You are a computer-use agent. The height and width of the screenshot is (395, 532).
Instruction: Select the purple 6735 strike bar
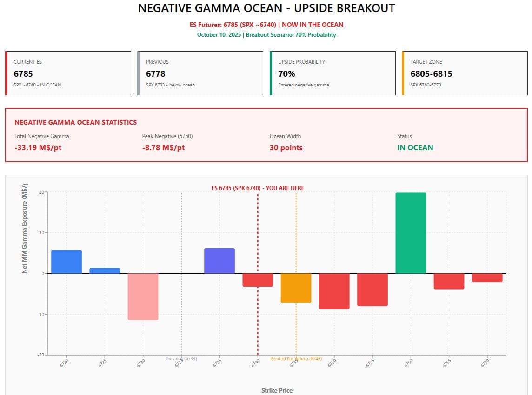click(219, 261)
